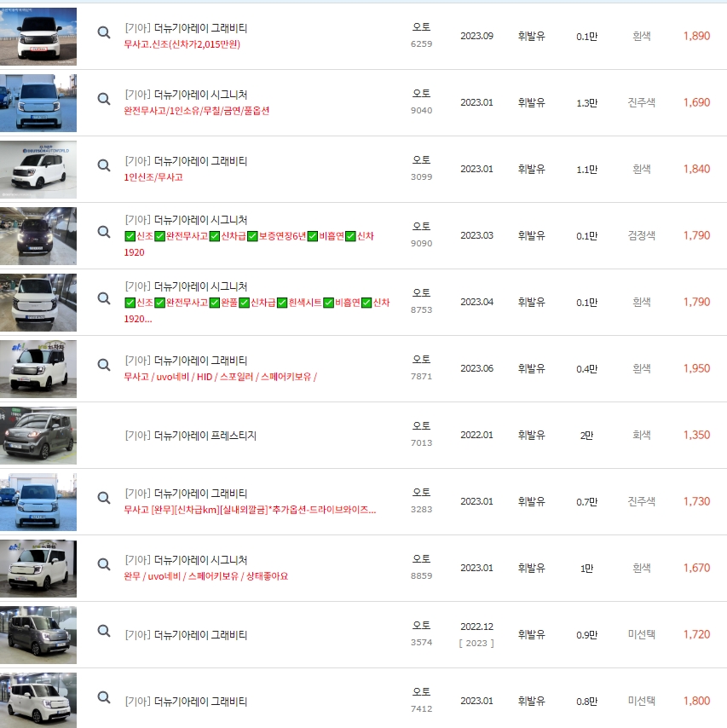Open 더뉴기아레이 그래비티 title in 3574 row

pyautogui.click(x=200, y=634)
